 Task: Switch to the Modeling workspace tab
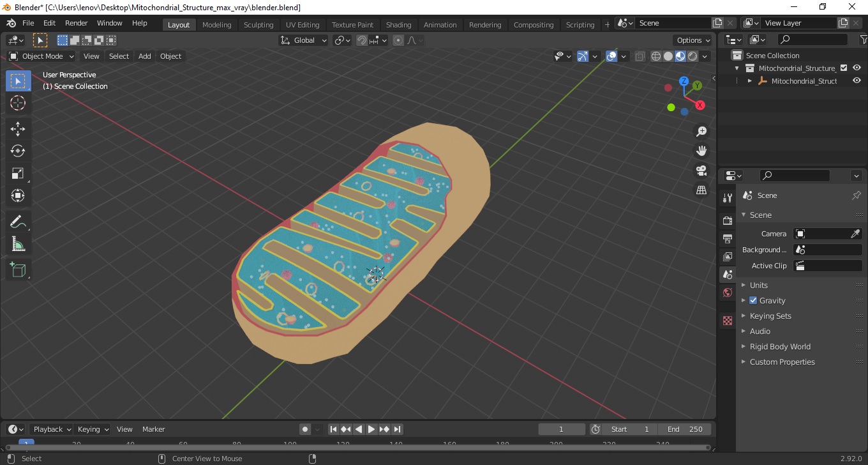click(x=216, y=25)
